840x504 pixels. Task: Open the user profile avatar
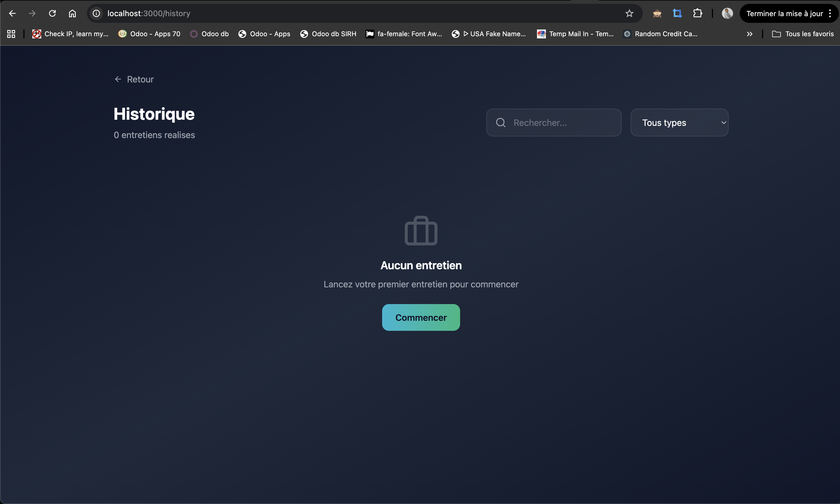point(727,13)
